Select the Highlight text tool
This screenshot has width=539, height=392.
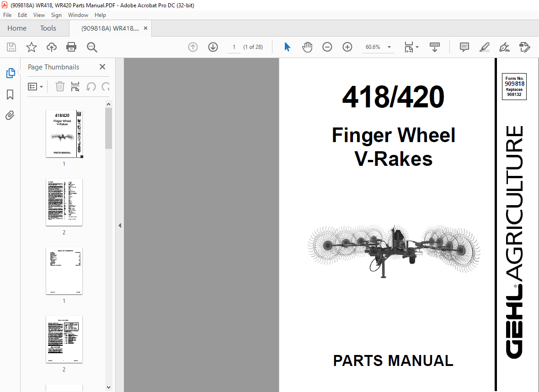point(484,47)
